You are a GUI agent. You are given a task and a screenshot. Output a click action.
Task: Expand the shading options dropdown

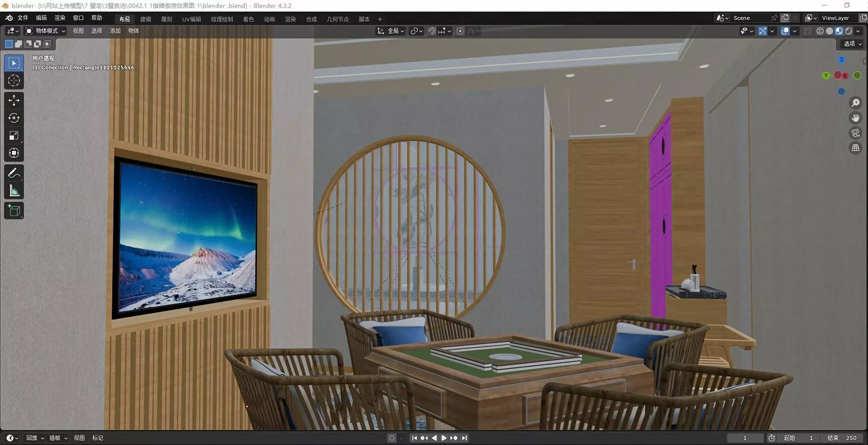(858, 31)
